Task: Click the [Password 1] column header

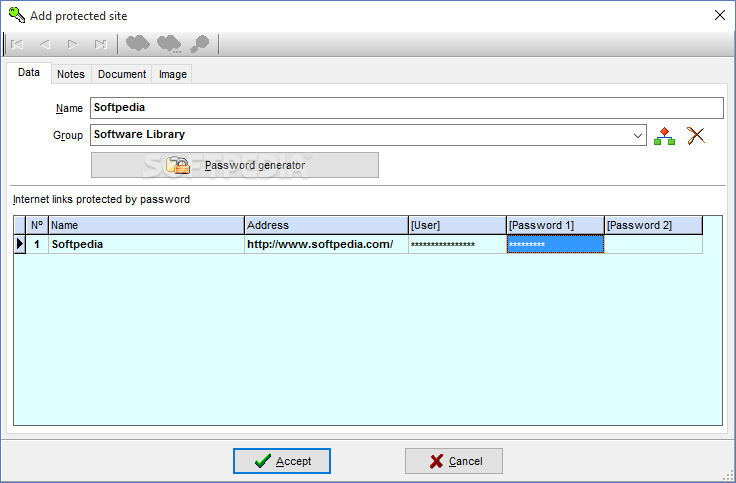Action: point(556,225)
